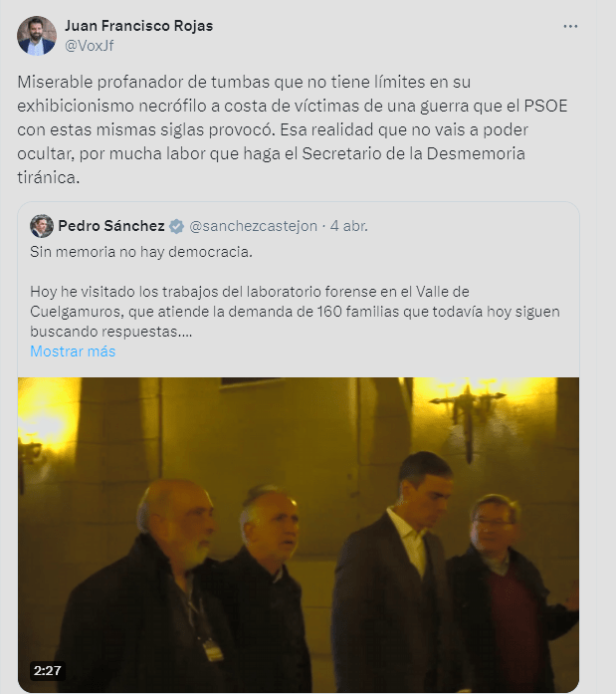Open quoted tweet text Sin memoria no hay democracia

click(141, 252)
